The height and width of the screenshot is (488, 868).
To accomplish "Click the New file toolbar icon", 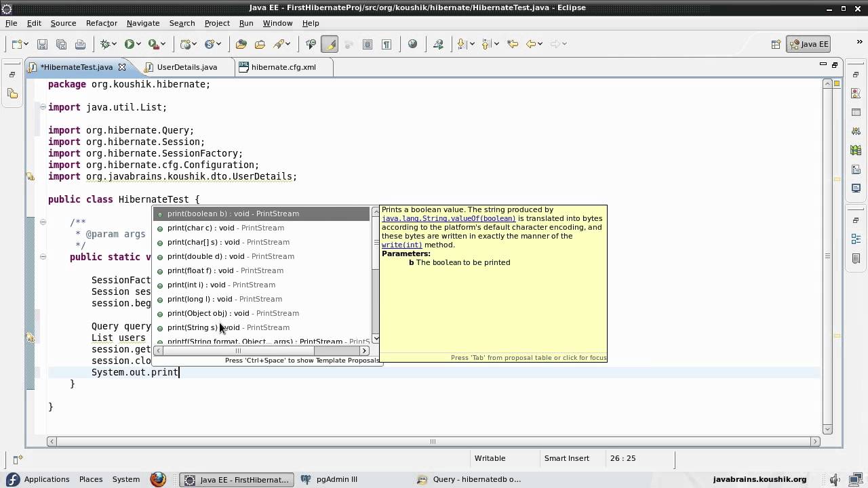I will click(x=17, y=44).
